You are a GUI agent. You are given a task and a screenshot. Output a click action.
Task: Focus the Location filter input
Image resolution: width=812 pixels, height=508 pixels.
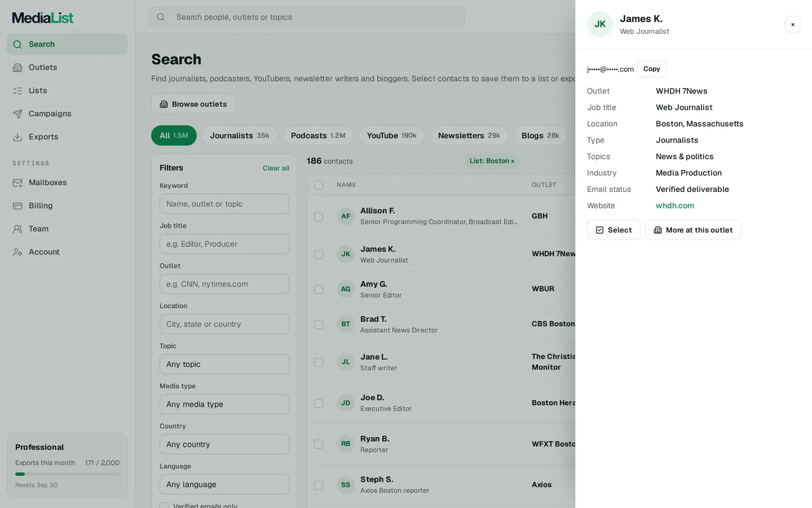click(x=224, y=324)
